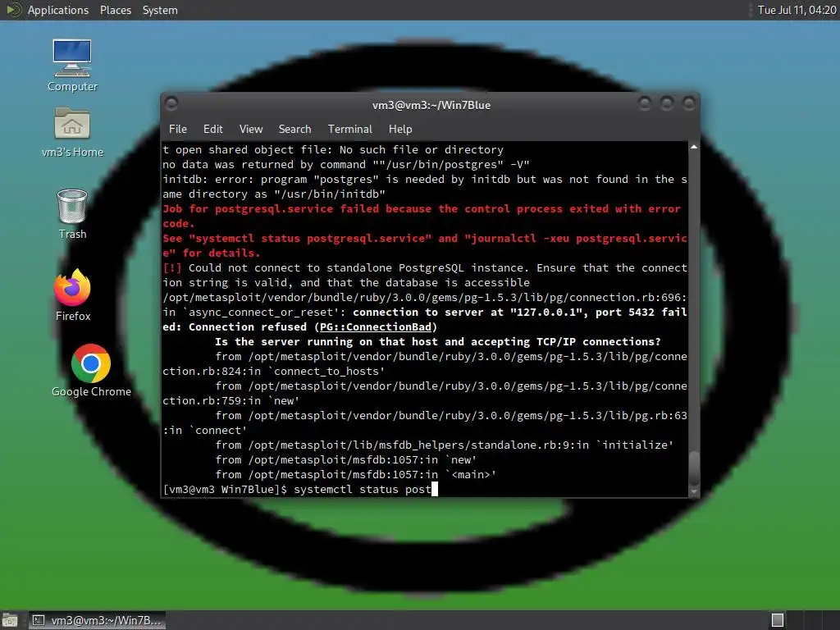Image resolution: width=840 pixels, height=630 pixels.
Task: Click the line 'Is the server running on that host'
Action: (x=438, y=342)
